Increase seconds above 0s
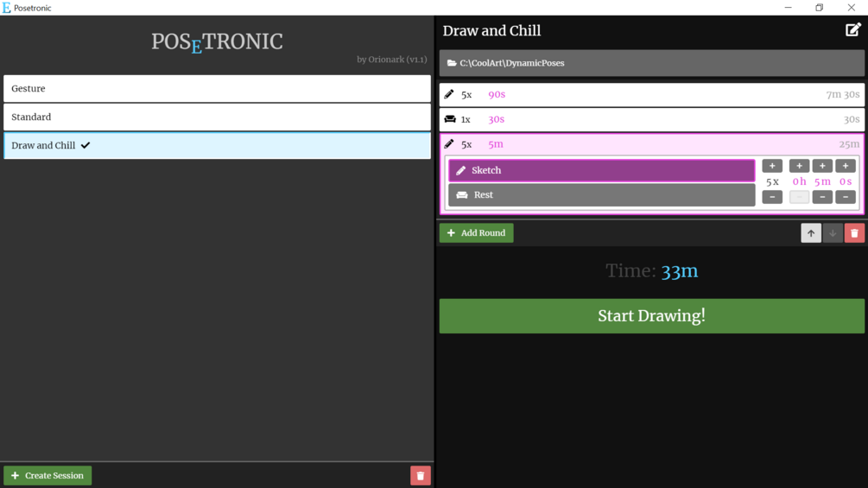The width and height of the screenshot is (868, 488). [x=846, y=166]
